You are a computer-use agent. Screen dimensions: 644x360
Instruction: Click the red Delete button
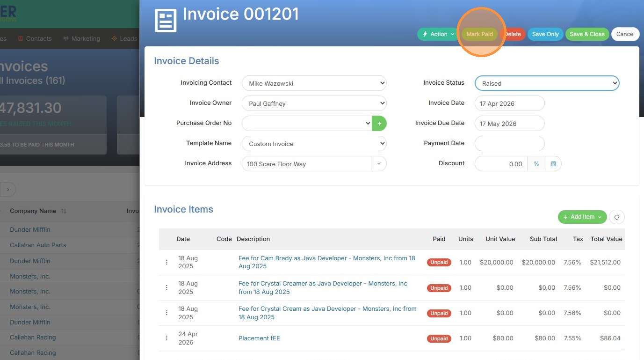[x=513, y=34]
